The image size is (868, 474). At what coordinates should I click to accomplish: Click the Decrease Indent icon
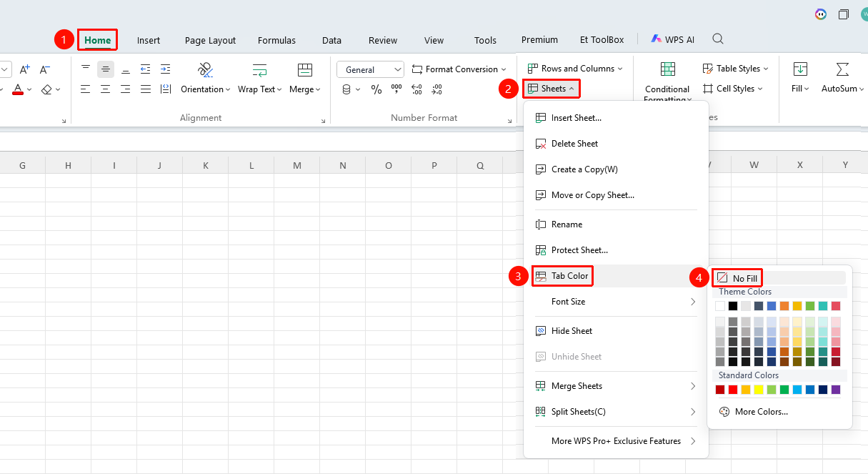pos(146,69)
